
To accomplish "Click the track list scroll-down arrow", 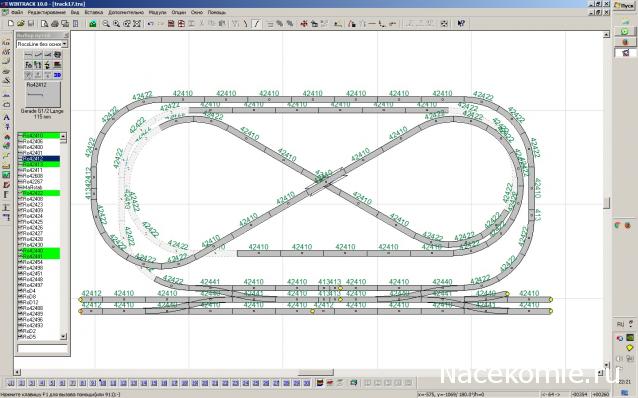I will pyautogui.click(x=63, y=337).
